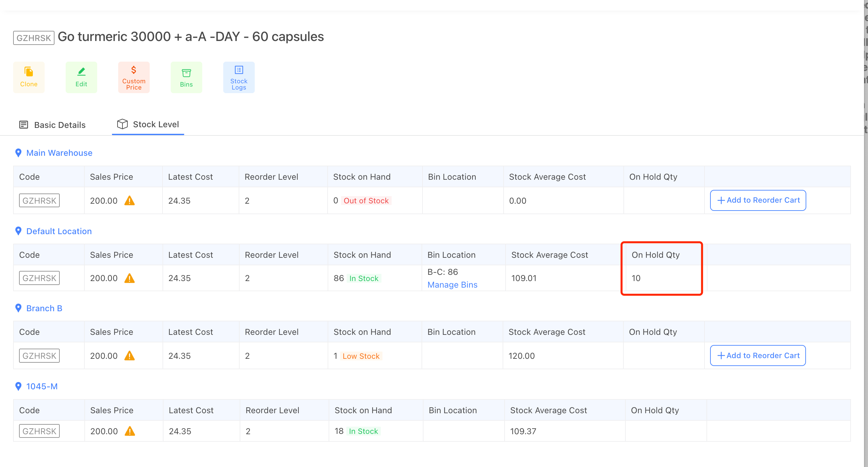Click warning triangle in Main Warehouse row
This screenshot has height=467, width=868.
coord(129,201)
